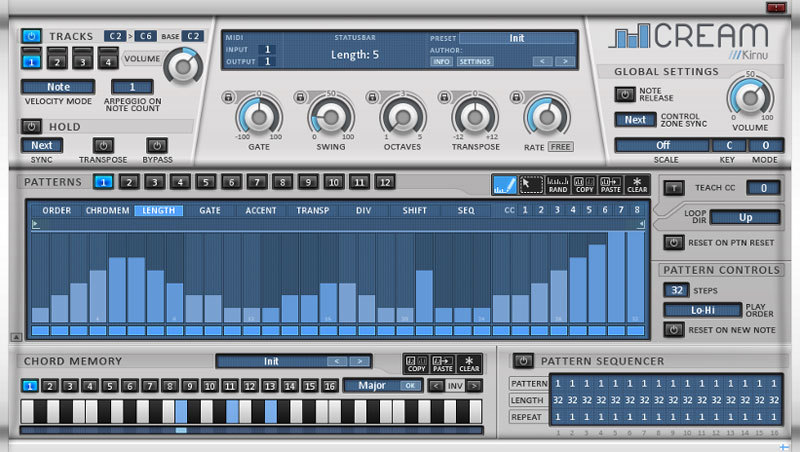Select the pencil draw tool
The image size is (800, 452).
point(506,184)
